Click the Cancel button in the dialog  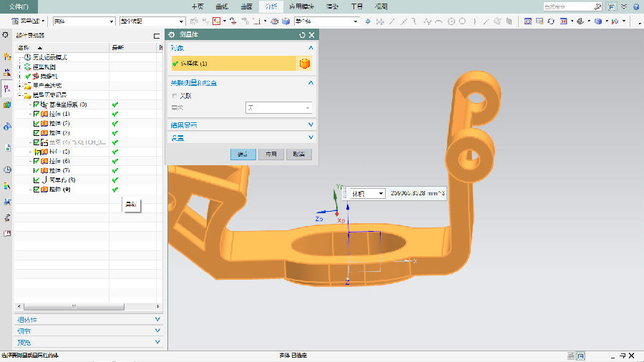[x=298, y=154]
